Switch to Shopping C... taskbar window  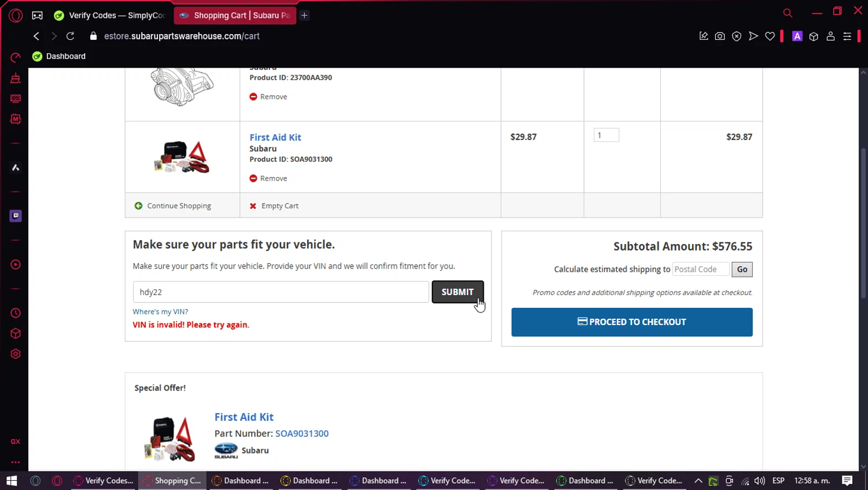pos(172,481)
